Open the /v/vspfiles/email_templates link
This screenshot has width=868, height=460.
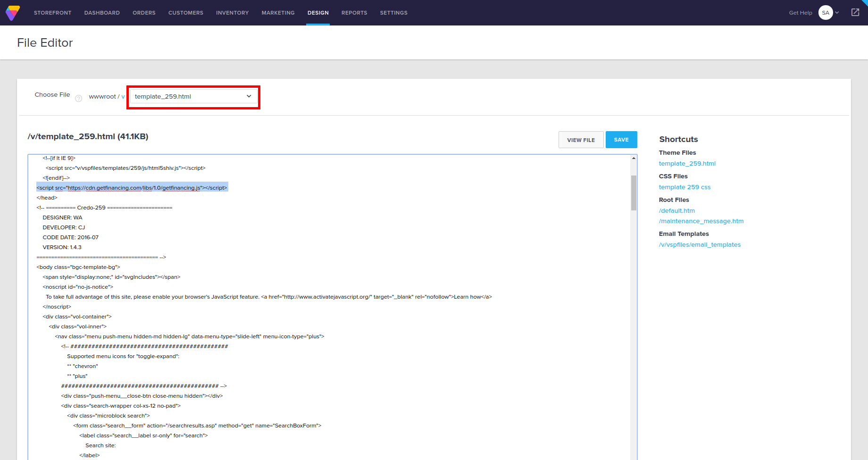(700, 245)
